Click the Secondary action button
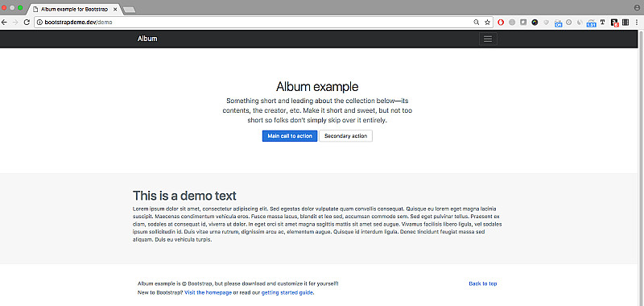Screen dimensions: 644x306 click(x=346, y=136)
